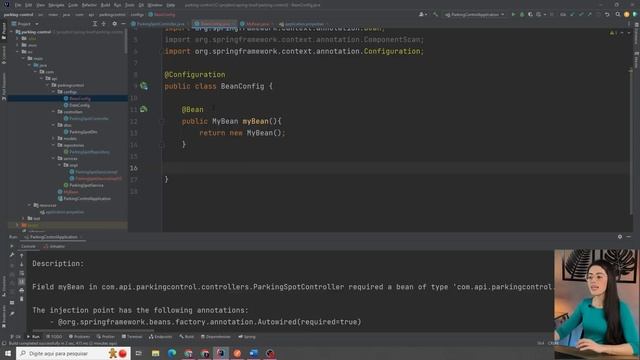The image size is (640, 360).
Task: Clear console output with the trash icon
Action: [22, 299]
